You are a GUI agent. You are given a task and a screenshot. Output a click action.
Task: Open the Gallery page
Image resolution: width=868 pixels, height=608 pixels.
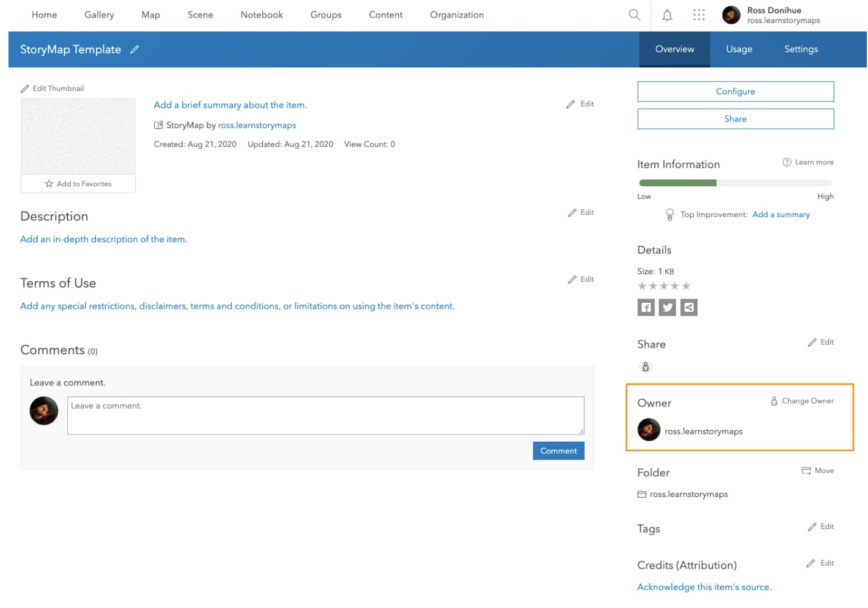(99, 15)
